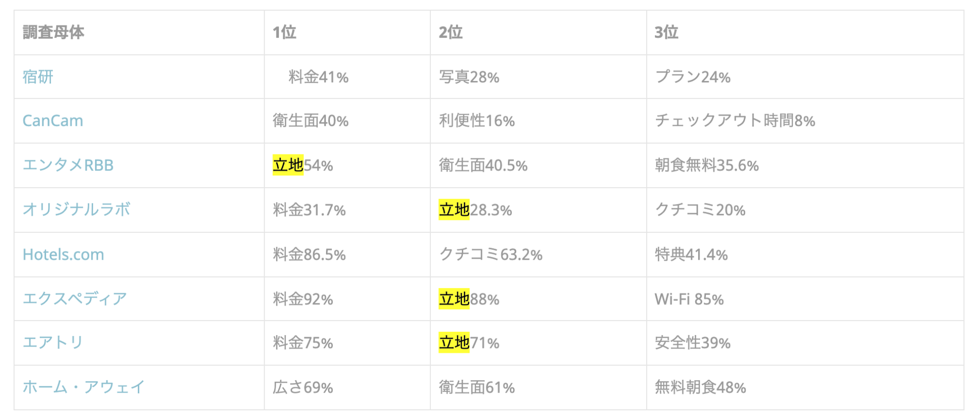Viewport: 980px width, 420px height.
Task: Click the 広さ69% cell
Action: [303, 387]
